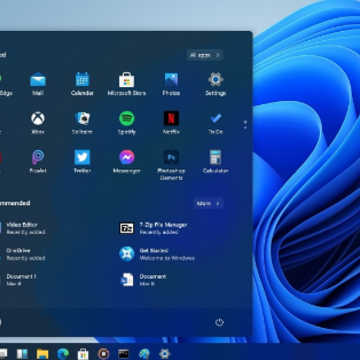Open the Photos app tile
Screen dimensions: 360x360
[171, 84]
